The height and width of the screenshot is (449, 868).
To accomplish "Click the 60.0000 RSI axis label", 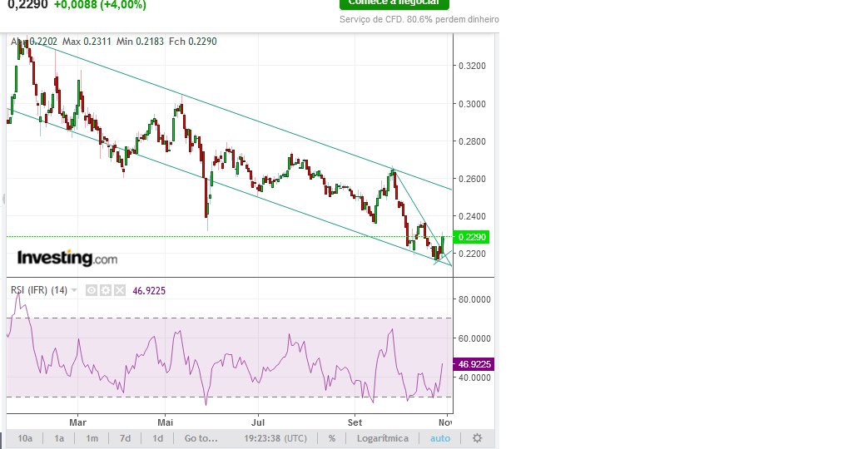I will (x=474, y=338).
